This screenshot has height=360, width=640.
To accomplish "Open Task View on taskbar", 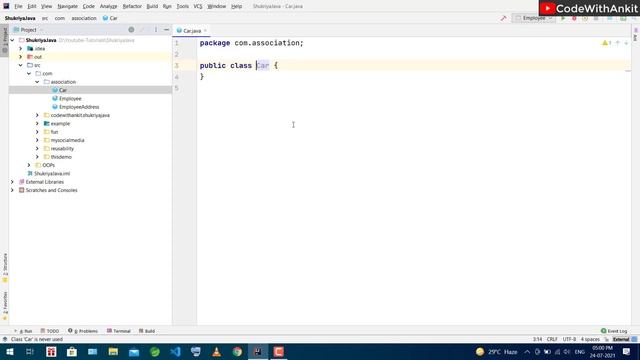I will point(30,351).
